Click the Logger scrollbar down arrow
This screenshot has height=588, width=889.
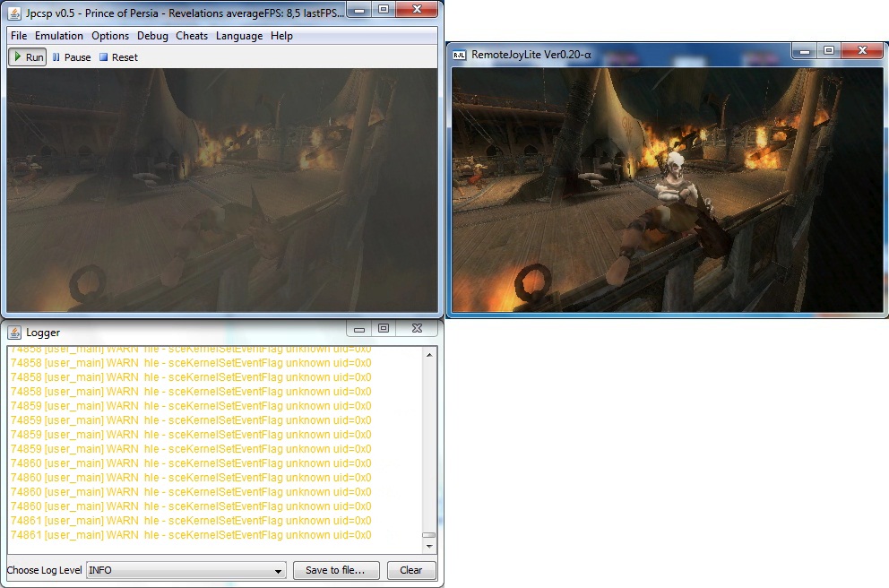(x=429, y=546)
